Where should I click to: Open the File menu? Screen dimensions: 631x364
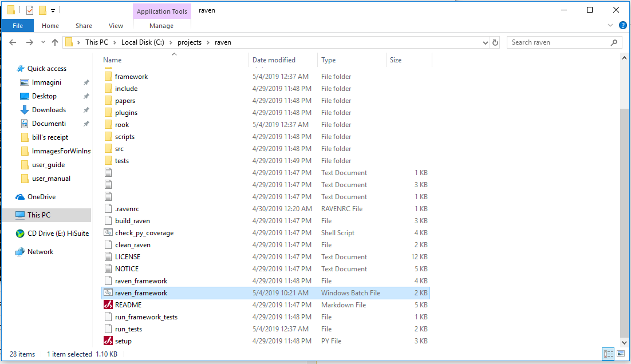click(18, 26)
